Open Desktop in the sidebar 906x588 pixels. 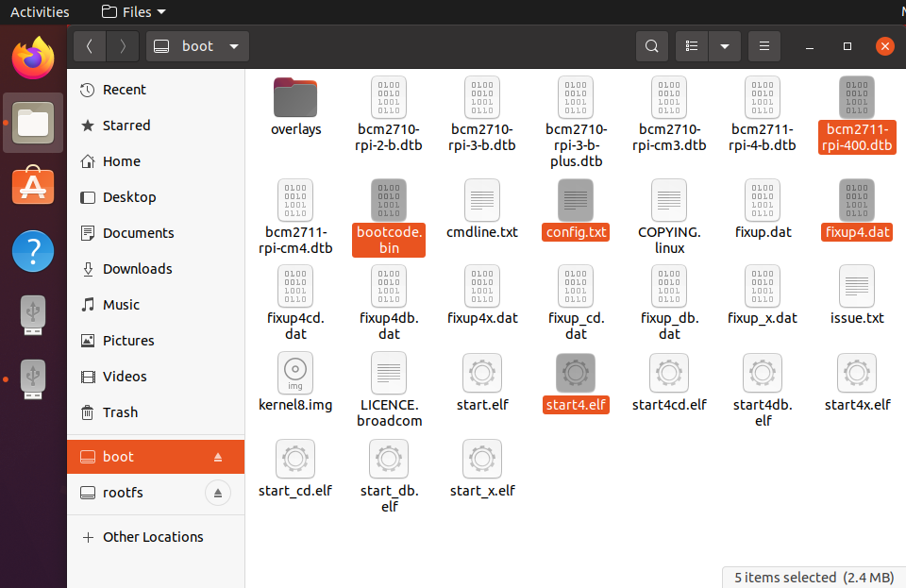(x=156, y=197)
